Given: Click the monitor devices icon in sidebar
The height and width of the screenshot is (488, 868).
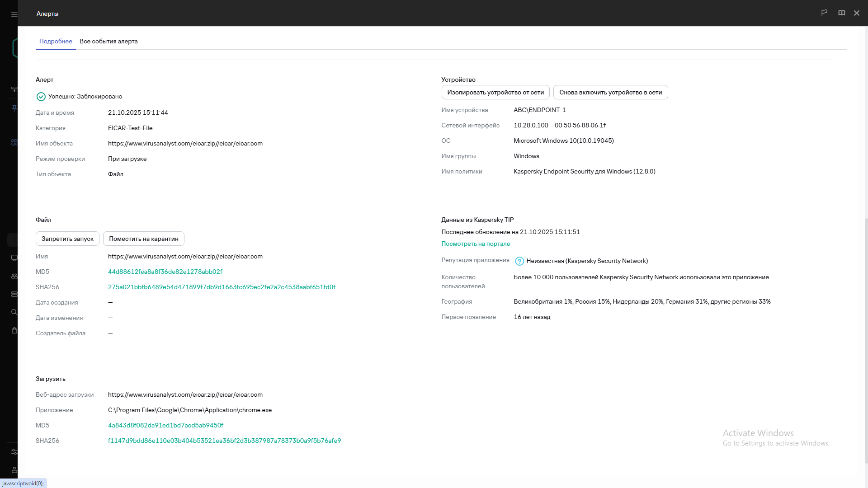Looking at the screenshot, I should click(x=14, y=258).
